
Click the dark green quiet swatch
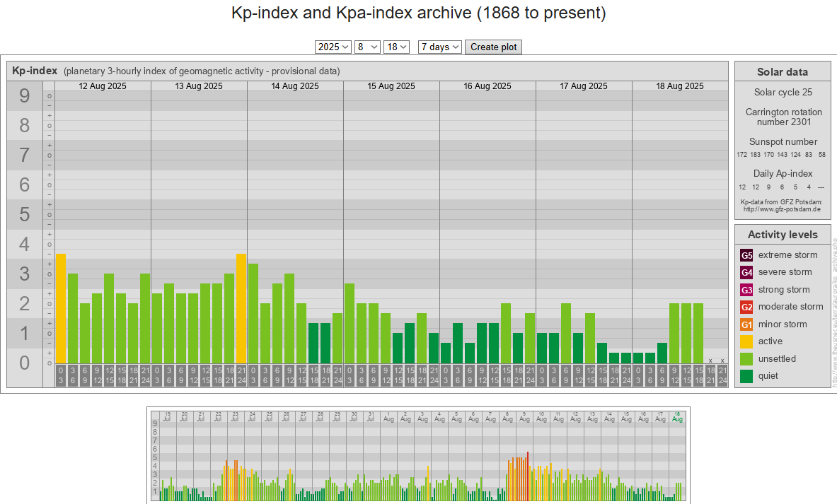tap(746, 376)
